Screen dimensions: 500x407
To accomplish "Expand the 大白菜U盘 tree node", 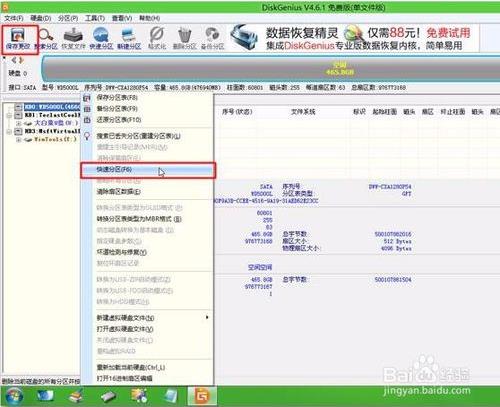I will pos(19,124).
